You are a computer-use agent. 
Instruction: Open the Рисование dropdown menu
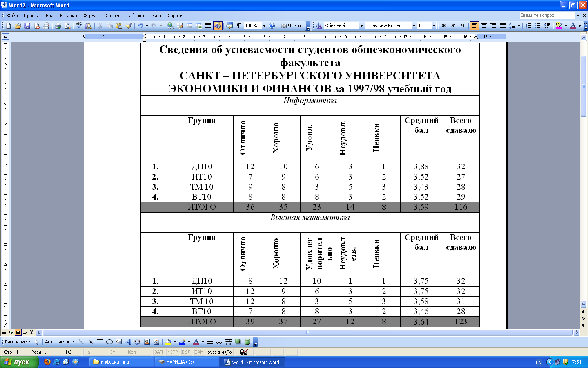(x=18, y=342)
